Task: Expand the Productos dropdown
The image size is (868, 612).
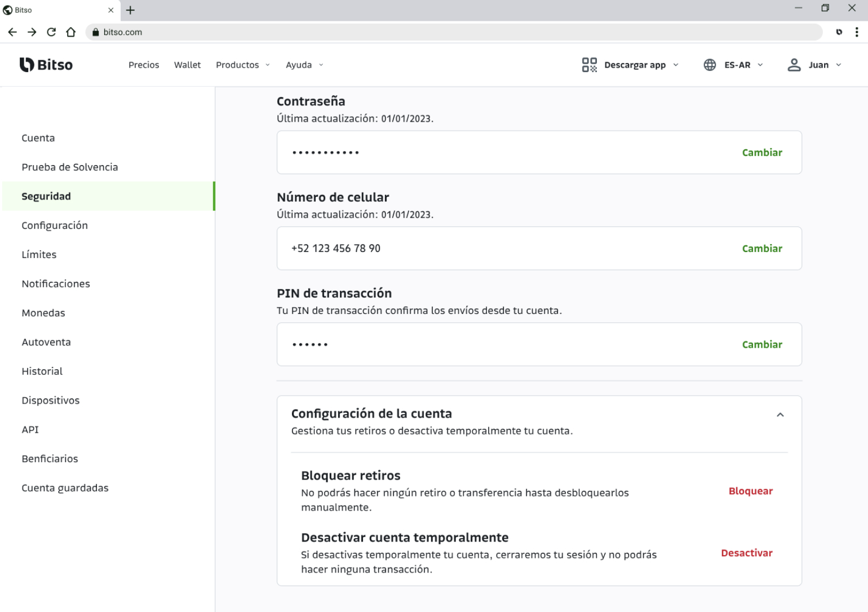Action: tap(243, 65)
